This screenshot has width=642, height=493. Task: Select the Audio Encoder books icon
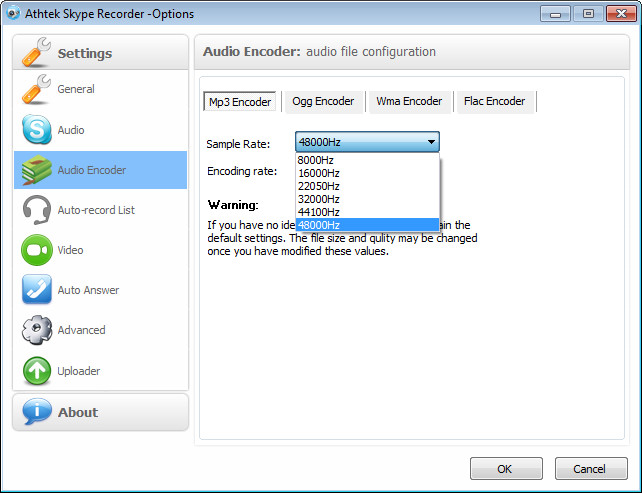37,170
